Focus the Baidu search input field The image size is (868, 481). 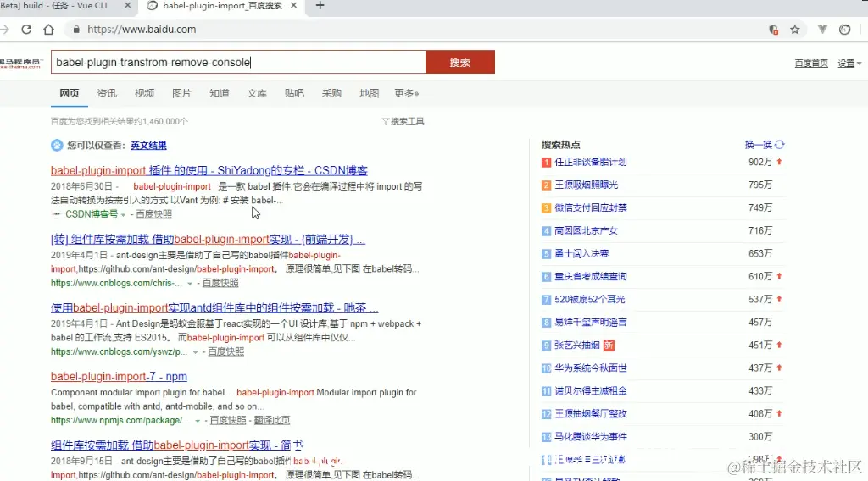238,63
